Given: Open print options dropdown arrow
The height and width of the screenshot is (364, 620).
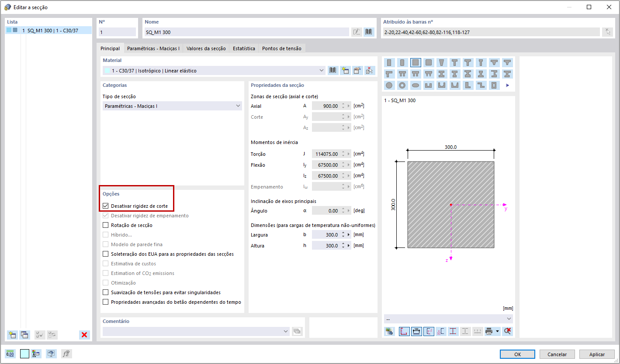Looking at the screenshot, I should [498, 331].
